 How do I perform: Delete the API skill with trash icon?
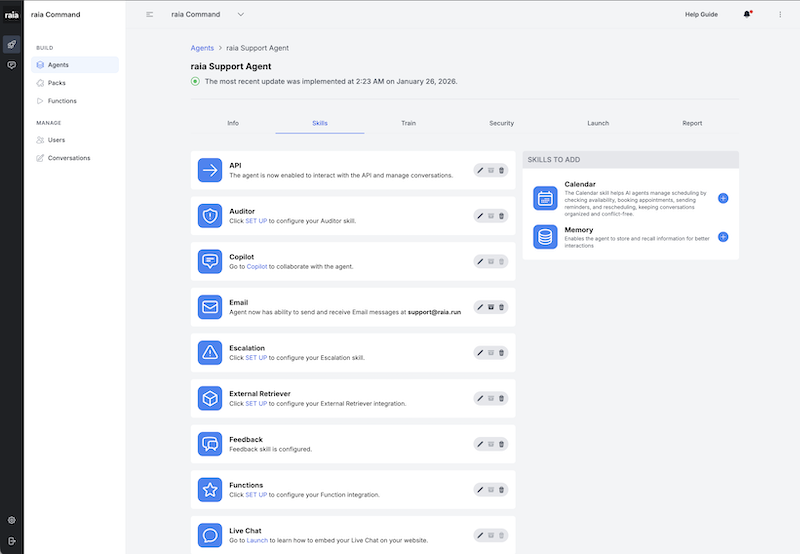tap(502, 170)
